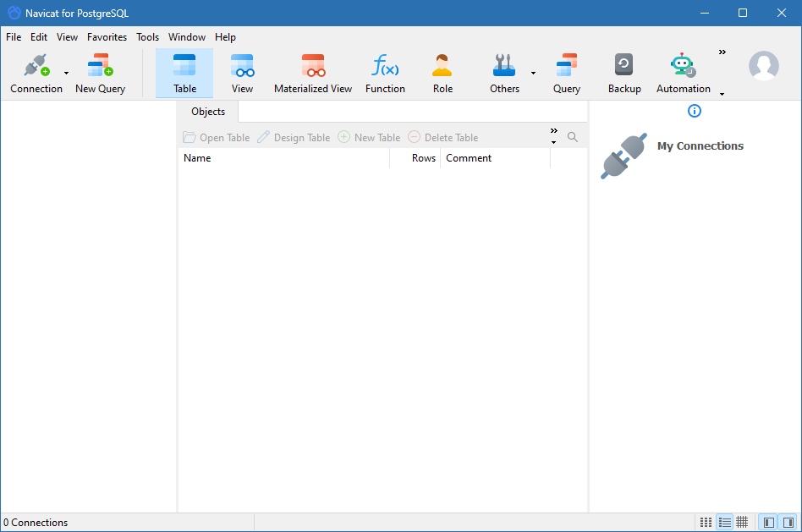Click the My Connections plug icon
Viewport: 802px width, 532px height.
click(624, 156)
